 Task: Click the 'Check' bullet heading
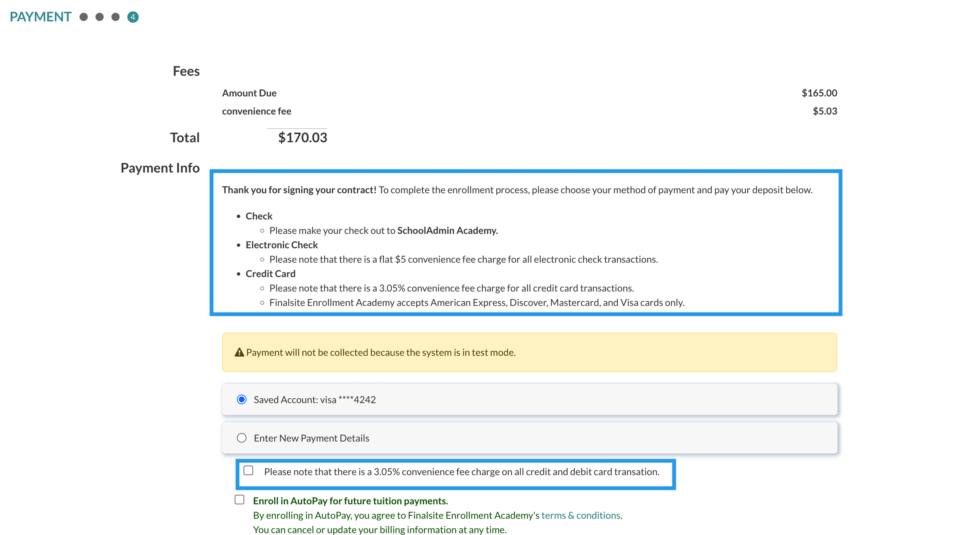259,216
